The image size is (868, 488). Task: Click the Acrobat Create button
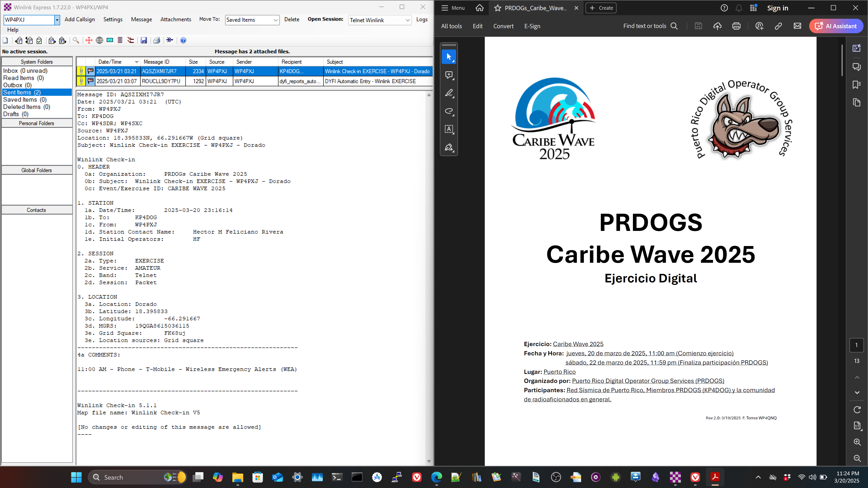(x=601, y=8)
